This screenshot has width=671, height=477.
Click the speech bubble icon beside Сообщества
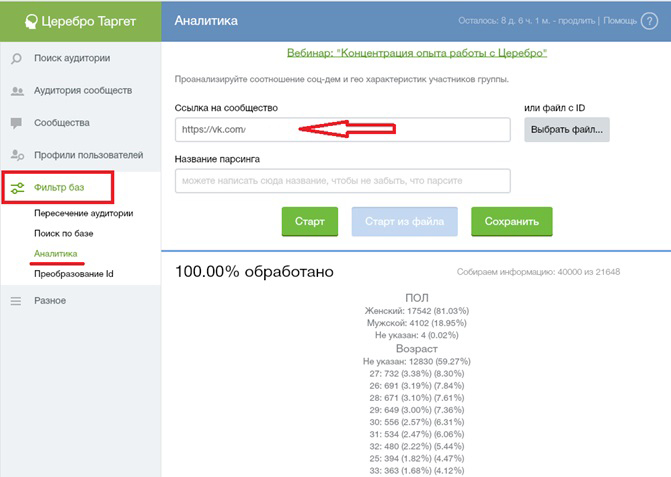(16, 123)
